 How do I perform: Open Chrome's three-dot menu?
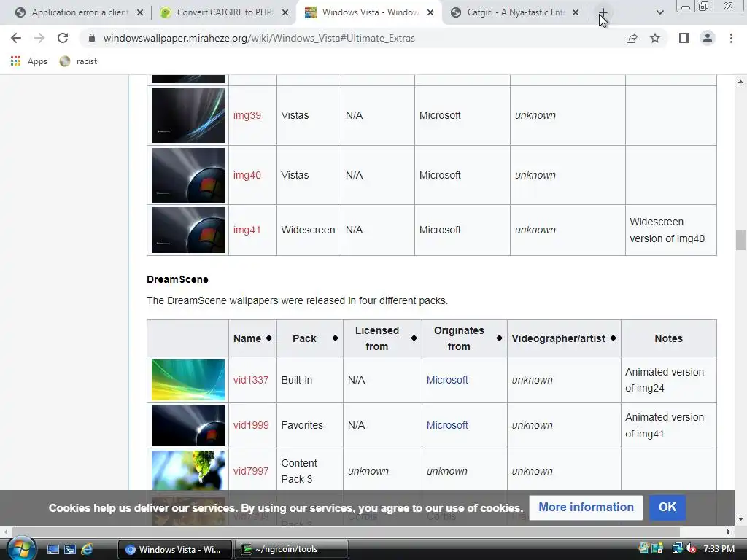coord(731,38)
